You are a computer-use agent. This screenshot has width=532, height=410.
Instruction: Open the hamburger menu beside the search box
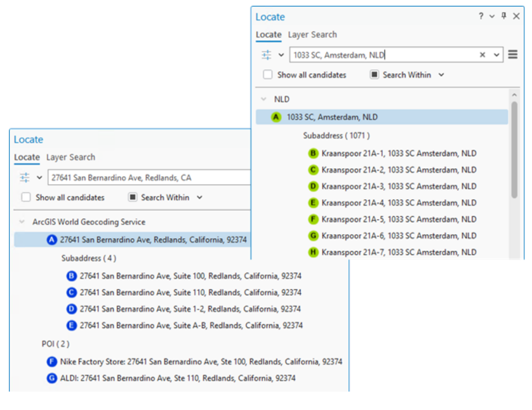[x=512, y=54]
